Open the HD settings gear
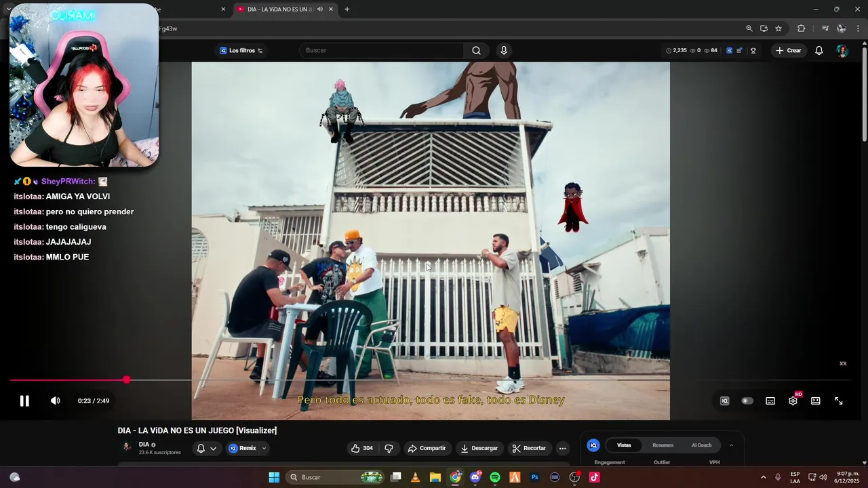The height and width of the screenshot is (488, 868). [x=793, y=400]
